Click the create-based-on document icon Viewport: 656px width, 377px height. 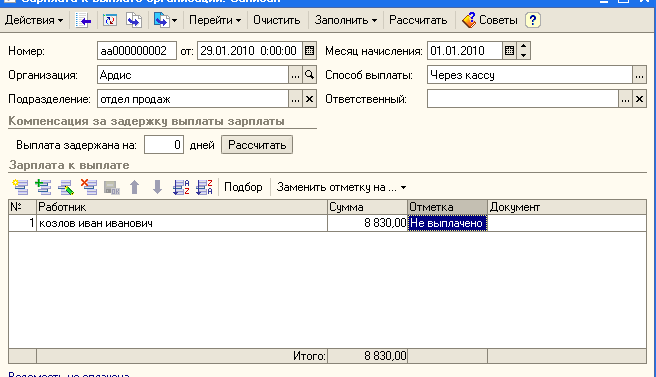pyautogui.click(x=161, y=20)
